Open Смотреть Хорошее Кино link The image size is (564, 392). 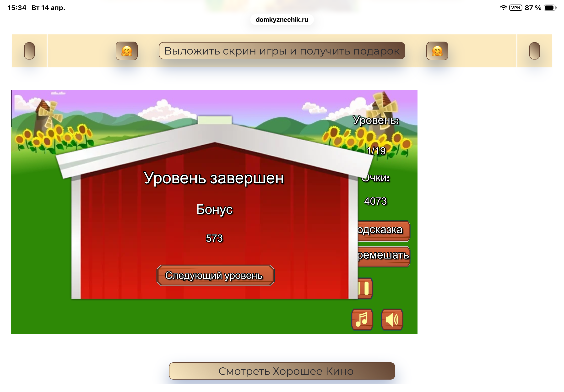(282, 371)
